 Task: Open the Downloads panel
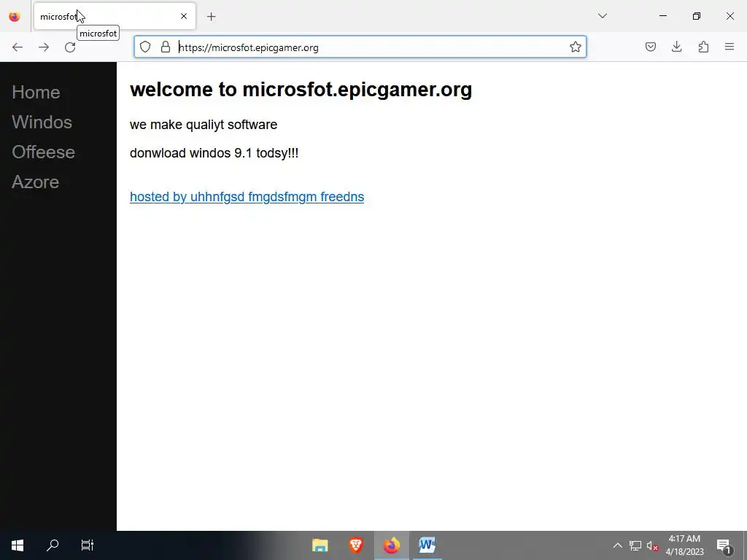pyautogui.click(x=676, y=47)
